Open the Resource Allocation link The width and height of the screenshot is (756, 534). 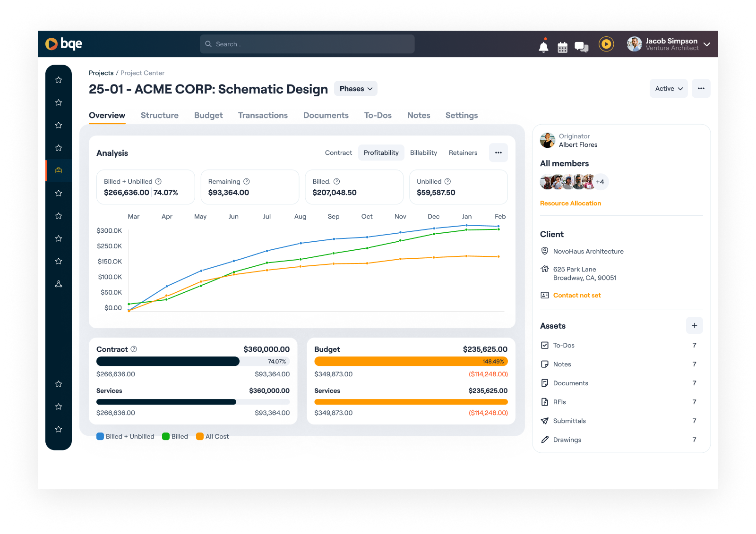[570, 203]
